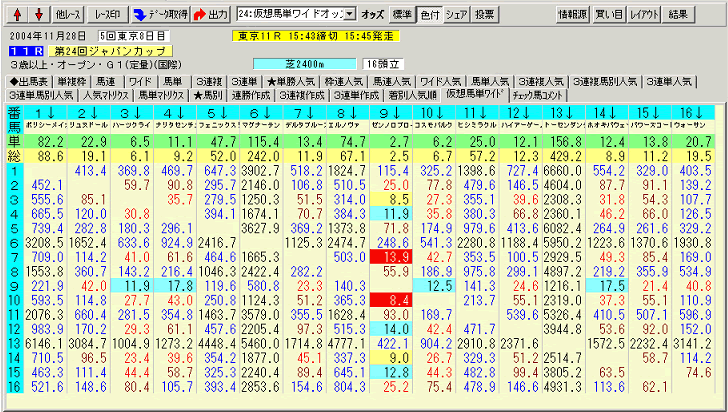Open the ワイド人気 tab
728x412 pixels.
(441, 82)
